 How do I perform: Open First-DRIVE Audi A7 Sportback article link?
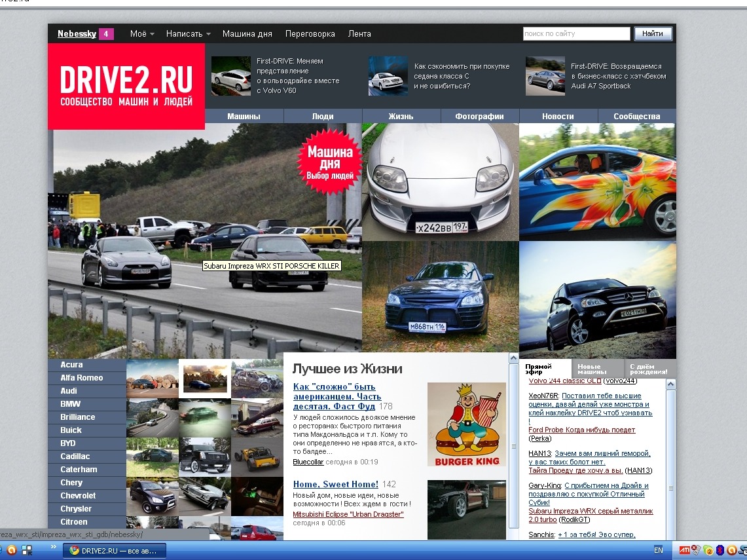coord(619,76)
